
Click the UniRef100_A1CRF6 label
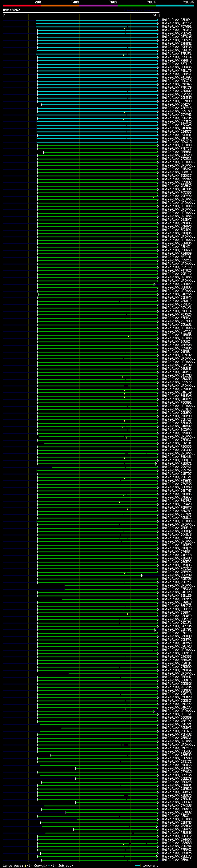coord(176,545)
